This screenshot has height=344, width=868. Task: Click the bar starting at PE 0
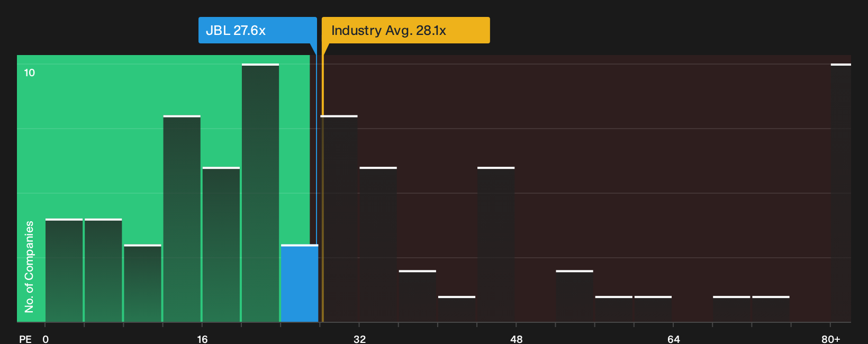point(64,270)
